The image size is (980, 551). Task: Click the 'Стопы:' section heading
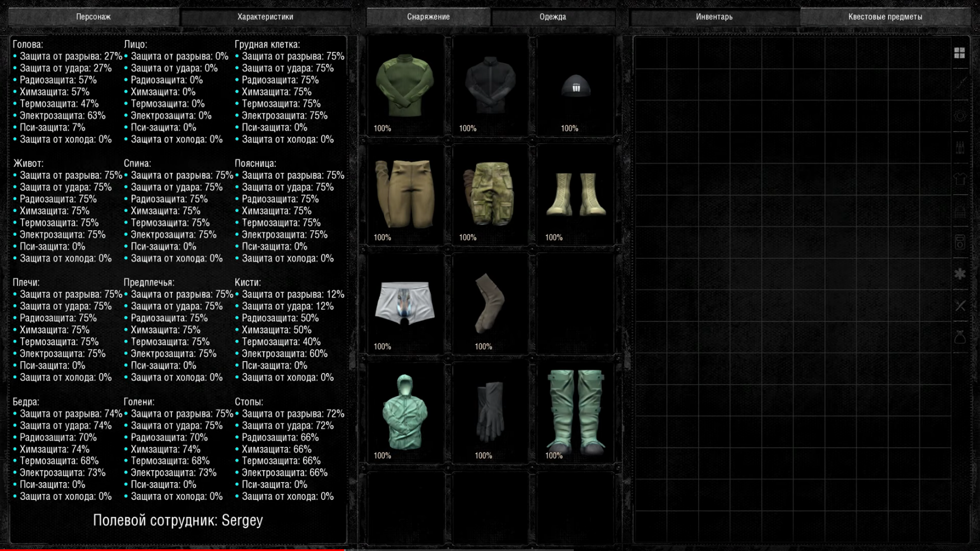point(249,401)
